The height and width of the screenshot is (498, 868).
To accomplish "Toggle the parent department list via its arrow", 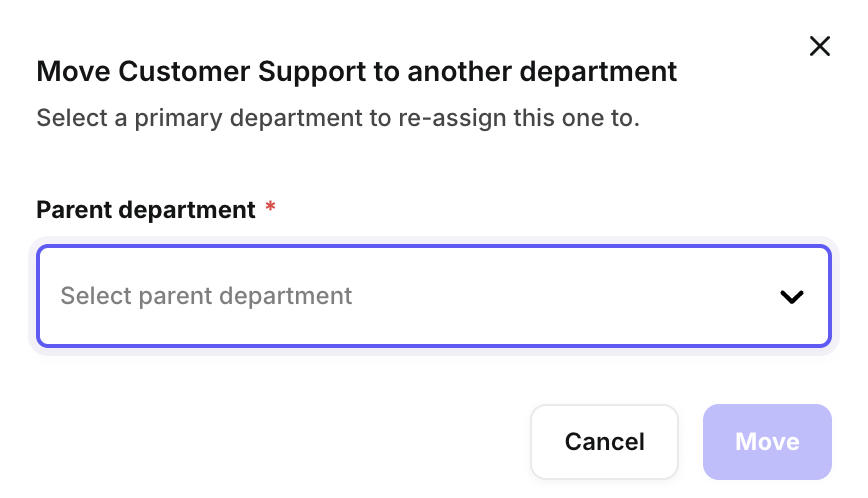I will click(792, 297).
